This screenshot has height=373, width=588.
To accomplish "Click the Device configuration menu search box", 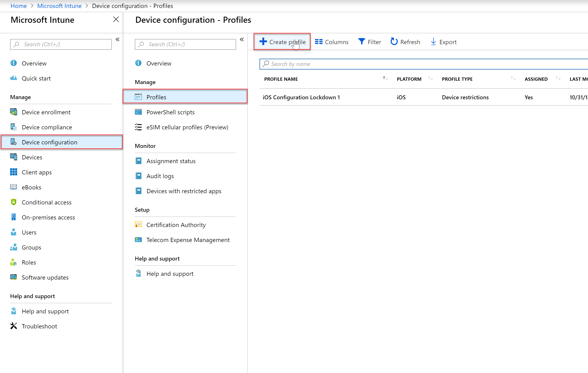I will tap(185, 44).
